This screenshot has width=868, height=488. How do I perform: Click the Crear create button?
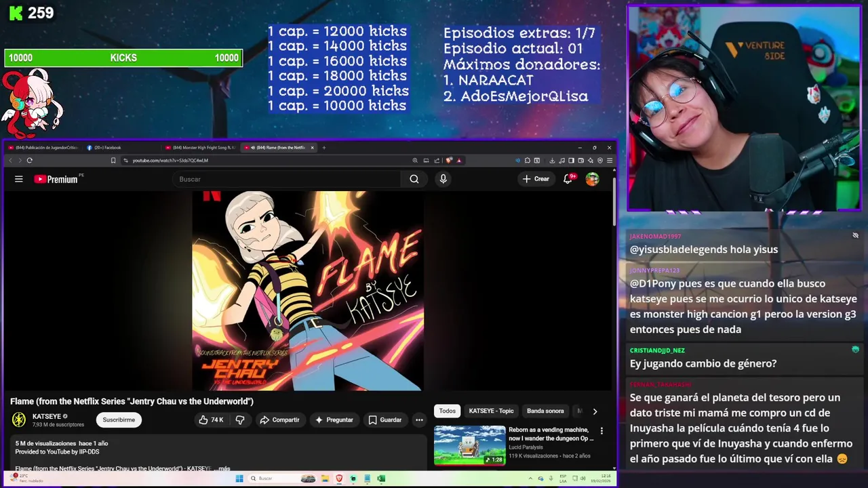[536, 179]
